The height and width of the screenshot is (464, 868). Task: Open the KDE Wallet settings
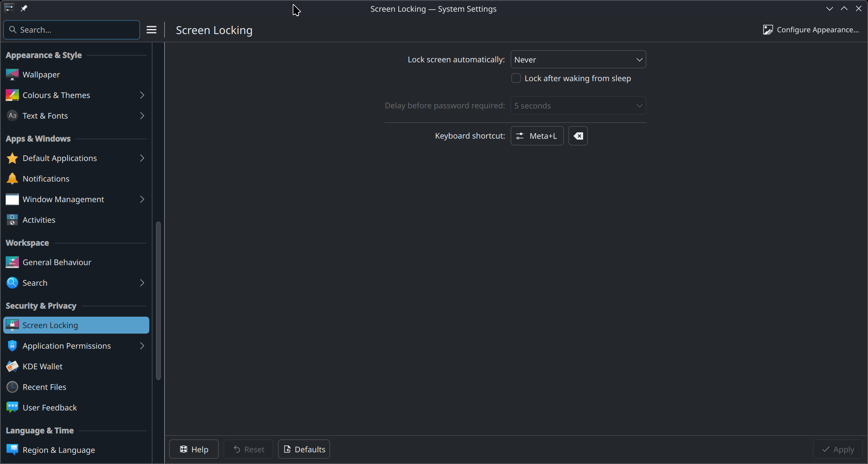43,366
